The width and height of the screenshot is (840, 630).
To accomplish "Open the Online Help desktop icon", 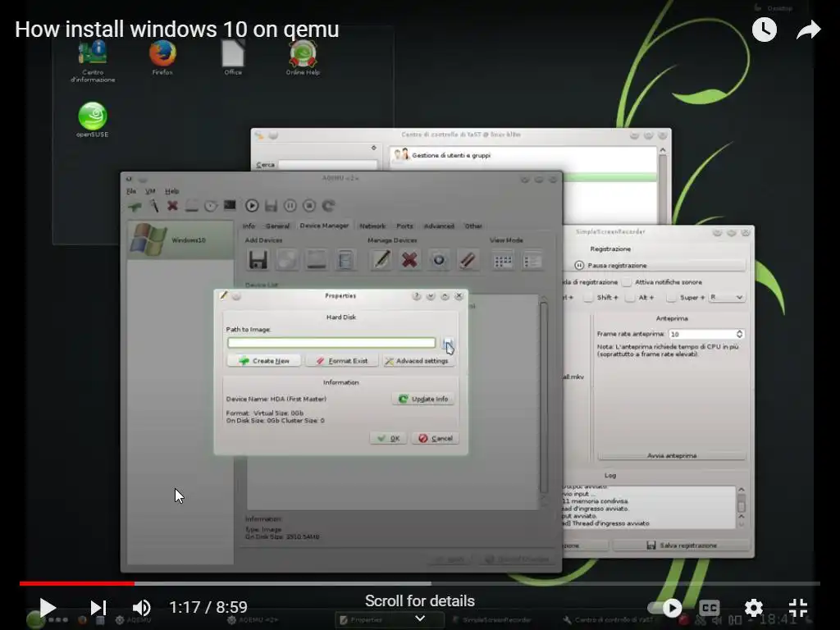I will click(x=303, y=57).
